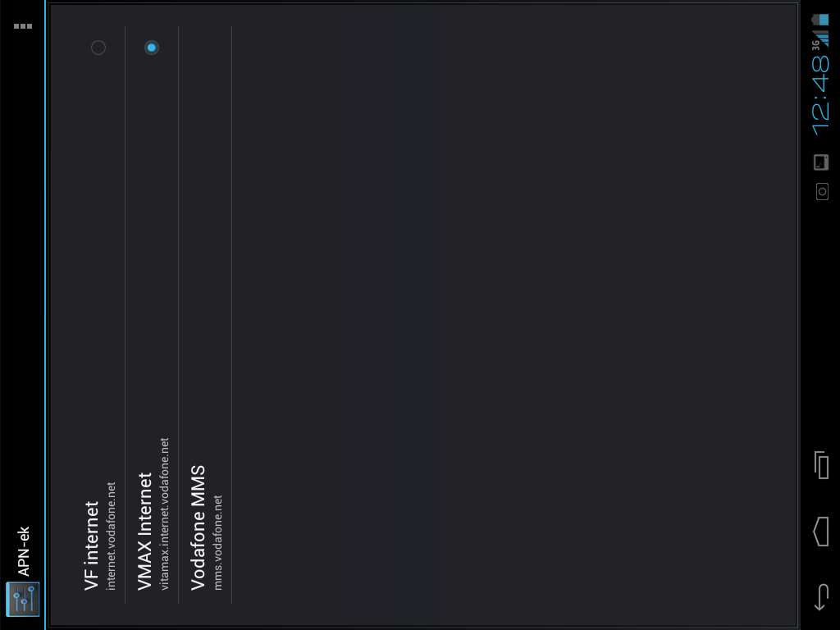Open the Recent apps button
This screenshot has width=840, height=630.
pyautogui.click(x=820, y=464)
